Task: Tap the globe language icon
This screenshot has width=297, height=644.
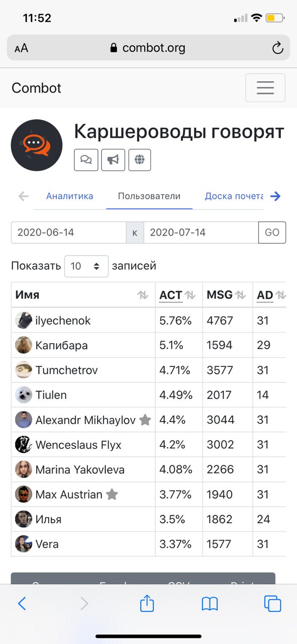Action: [140, 160]
